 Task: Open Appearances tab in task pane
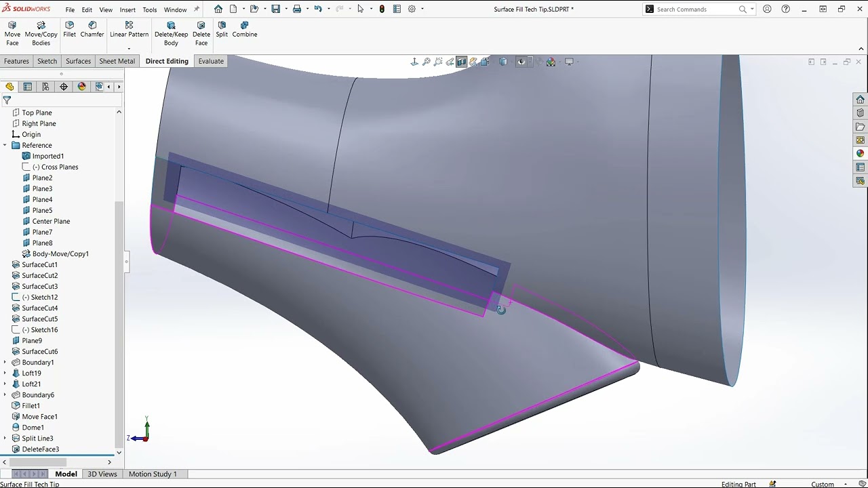[860, 153]
